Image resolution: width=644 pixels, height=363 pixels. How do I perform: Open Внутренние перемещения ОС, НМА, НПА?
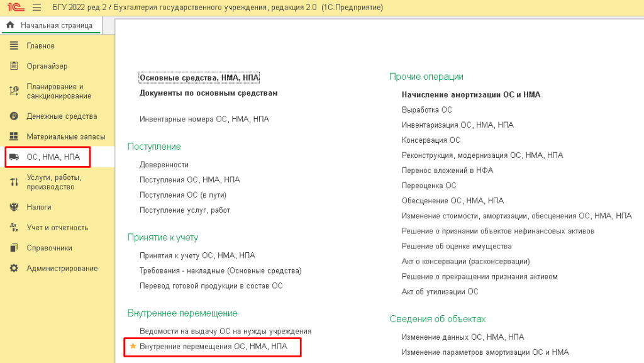pyautogui.click(x=213, y=347)
